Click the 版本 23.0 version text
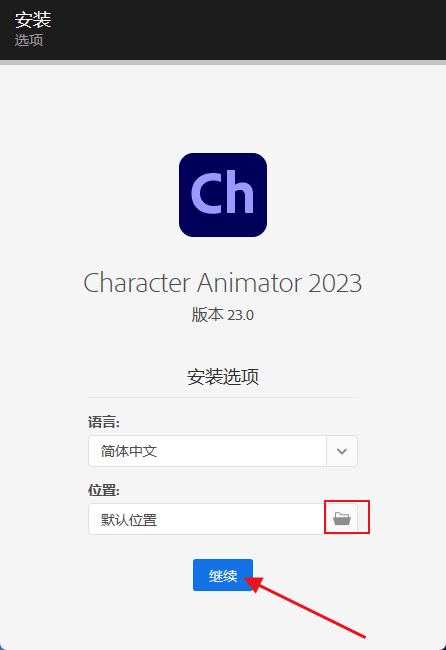The height and width of the screenshot is (650, 446). [223, 315]
